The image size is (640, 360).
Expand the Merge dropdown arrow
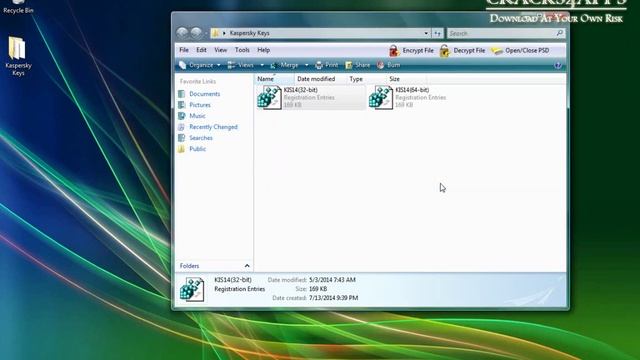click(307, 65)
